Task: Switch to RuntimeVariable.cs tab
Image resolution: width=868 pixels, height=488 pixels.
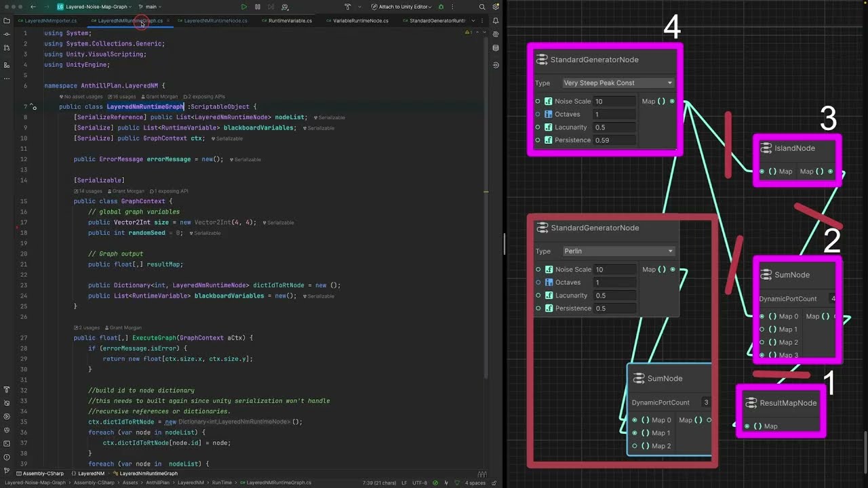Action: coord(286,21)
